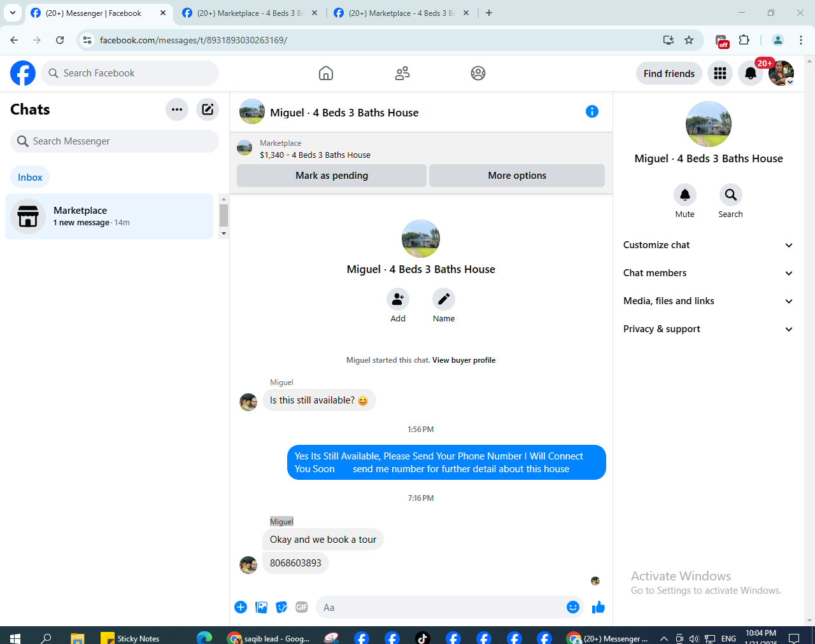
Task: Switch to the Messenger | Facebook tab
Action: point(99,13)
